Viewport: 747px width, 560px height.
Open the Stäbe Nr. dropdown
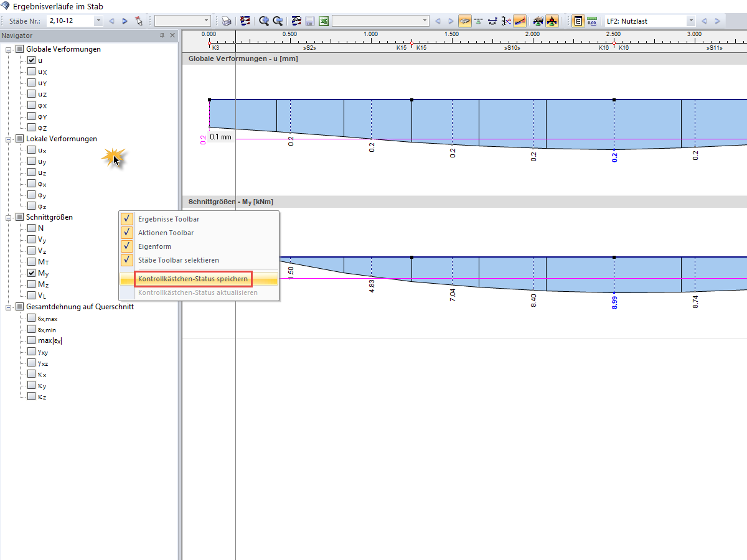click(98, 21)
